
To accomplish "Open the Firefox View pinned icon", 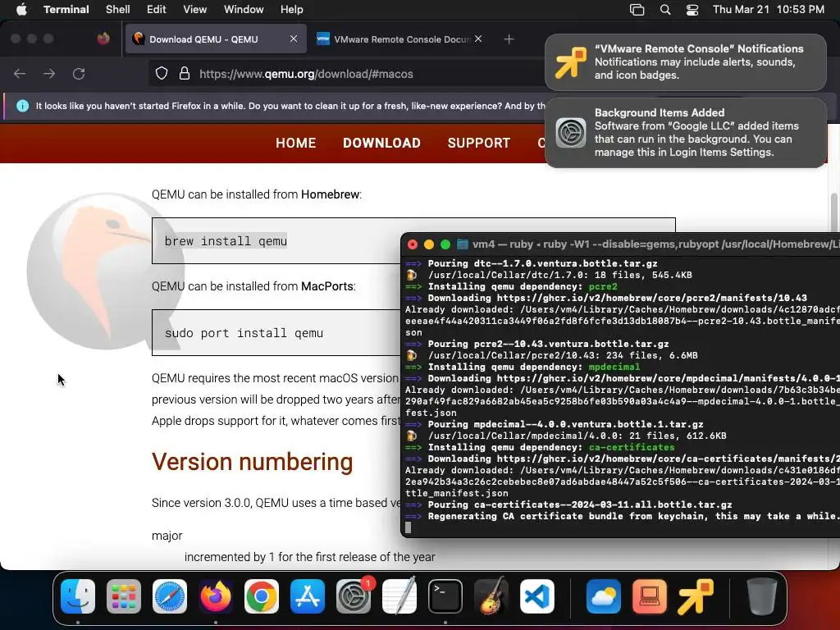I will (x=103, y=39).
